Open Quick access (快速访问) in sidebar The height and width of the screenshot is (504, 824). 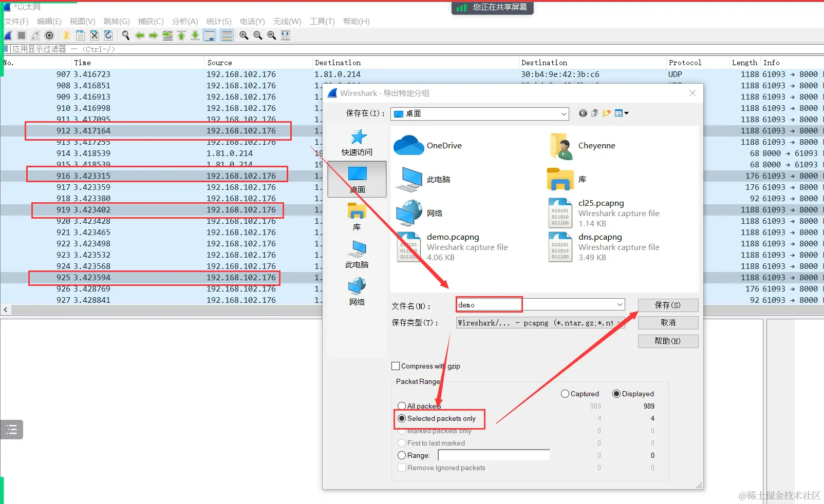tap(357, 143)
